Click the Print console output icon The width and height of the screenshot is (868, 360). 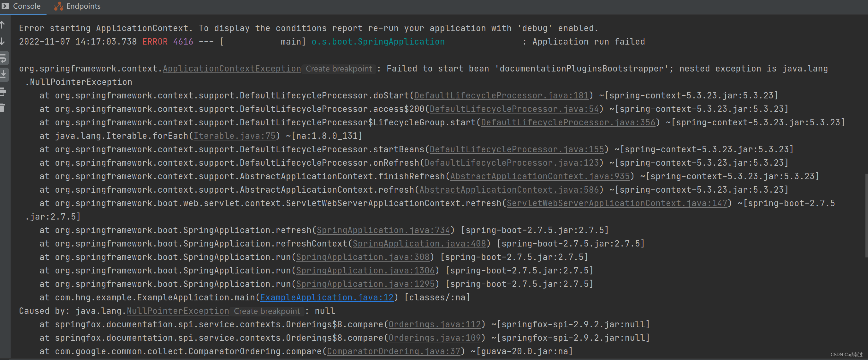pyautogui.click(x=3, y=91)
